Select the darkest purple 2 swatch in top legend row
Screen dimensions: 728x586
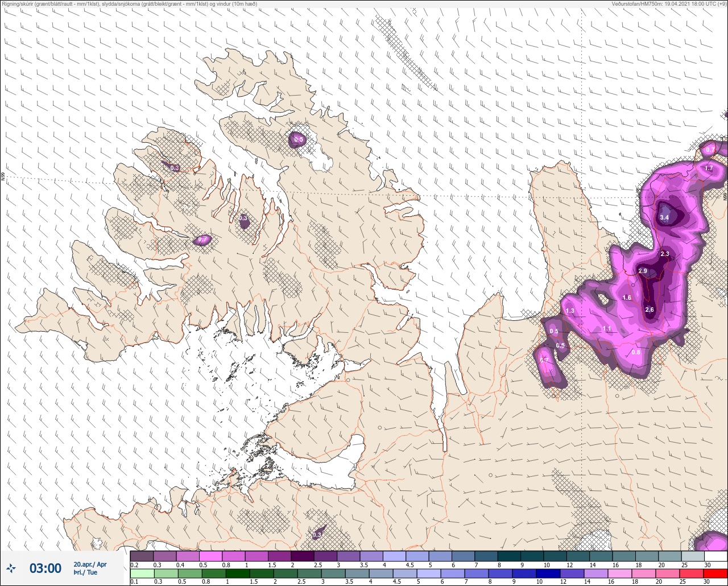[302, 556]
